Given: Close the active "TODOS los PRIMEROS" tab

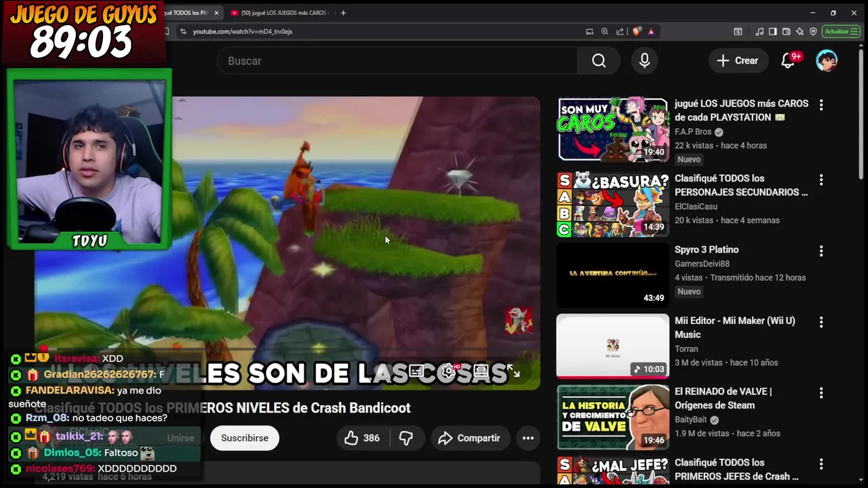Looking at the screenshot, I should tap(216, 12).
